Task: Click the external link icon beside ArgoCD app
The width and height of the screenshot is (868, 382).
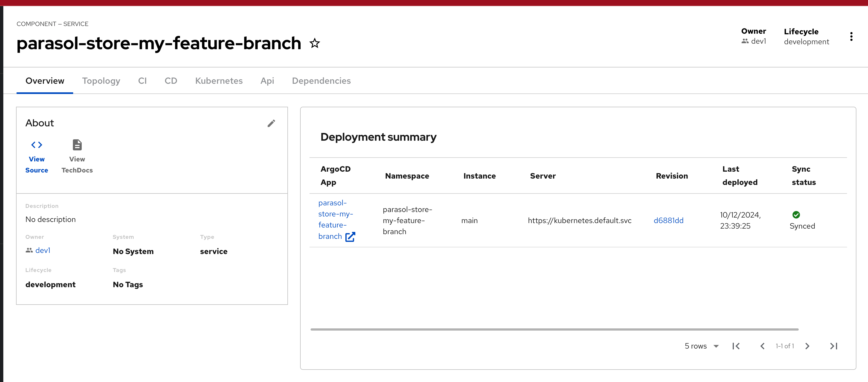Action: 350,237
